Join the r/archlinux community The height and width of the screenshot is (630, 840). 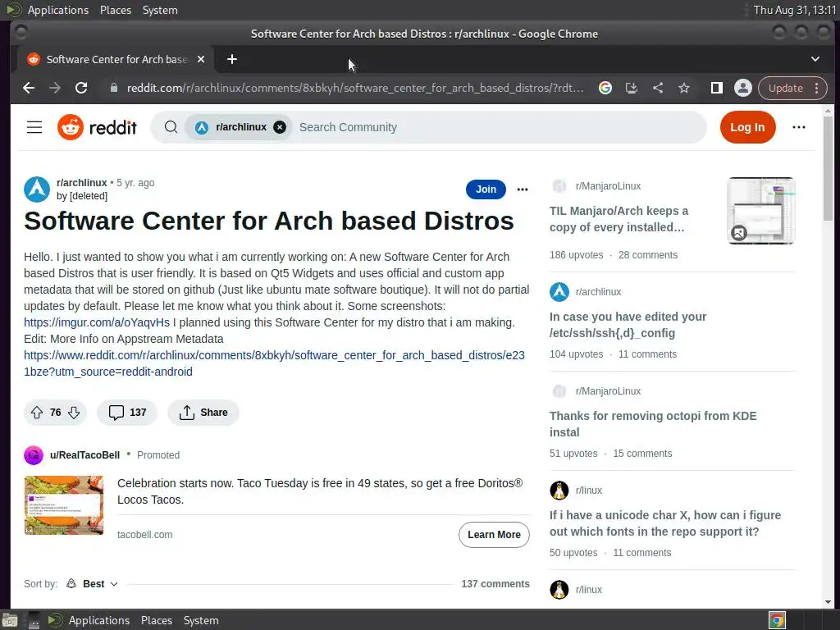[x=486, y=189]
